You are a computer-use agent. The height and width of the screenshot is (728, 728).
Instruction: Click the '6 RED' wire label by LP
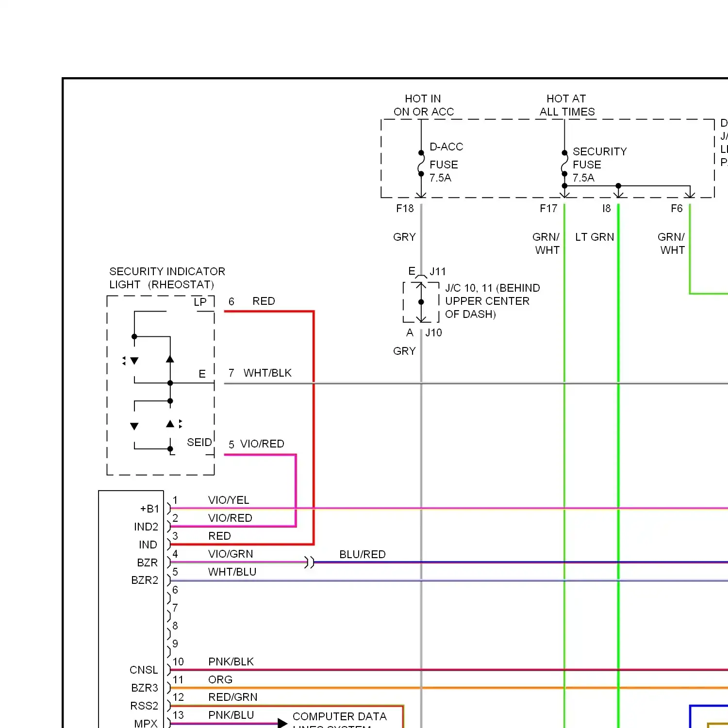click(251, 301)
